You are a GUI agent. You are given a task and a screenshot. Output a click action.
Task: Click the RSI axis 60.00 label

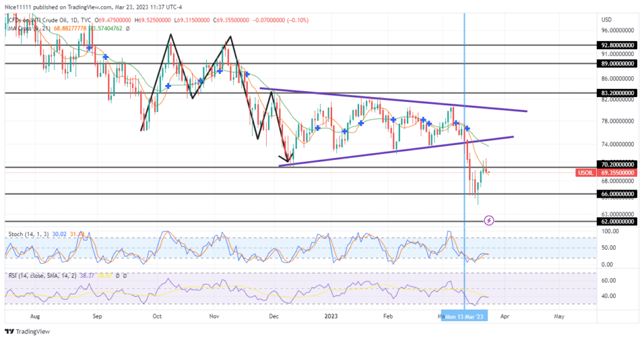(x=609, y=280)
